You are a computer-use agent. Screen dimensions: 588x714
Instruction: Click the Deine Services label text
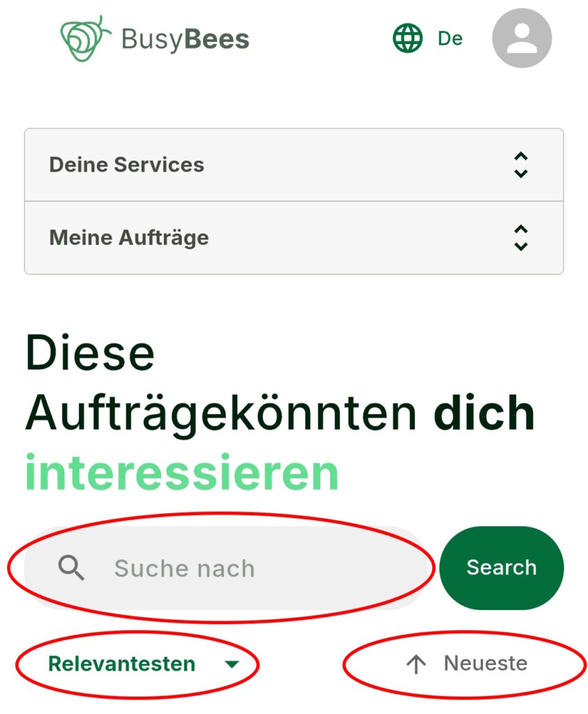(127, 165)
